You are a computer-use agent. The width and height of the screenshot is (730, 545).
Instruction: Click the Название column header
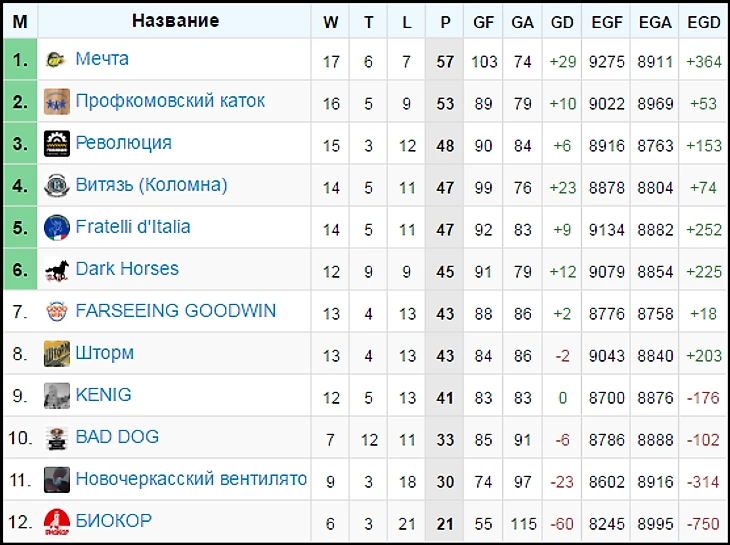point(175,20)
